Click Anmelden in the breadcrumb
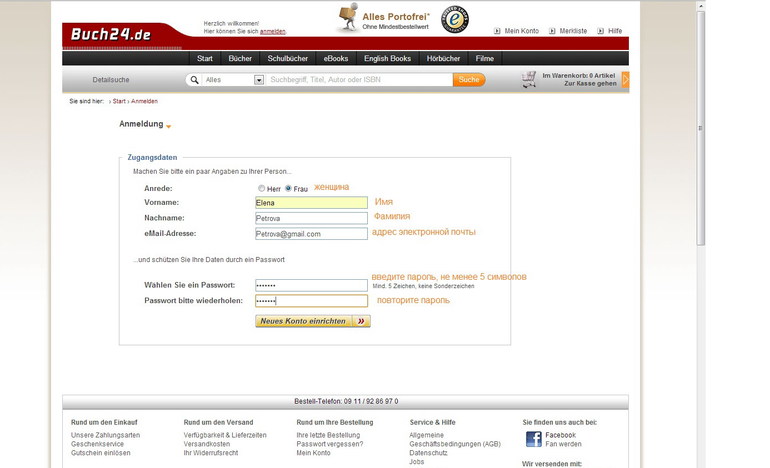 click(144, 101)
